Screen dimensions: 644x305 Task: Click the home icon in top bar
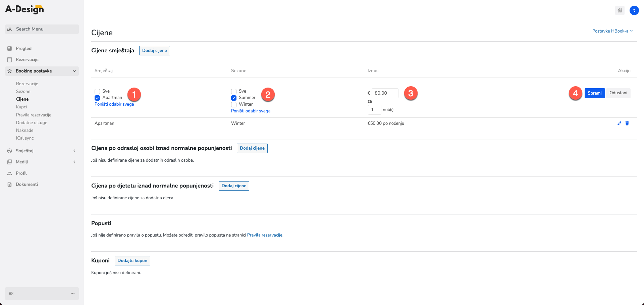[620, 10]
